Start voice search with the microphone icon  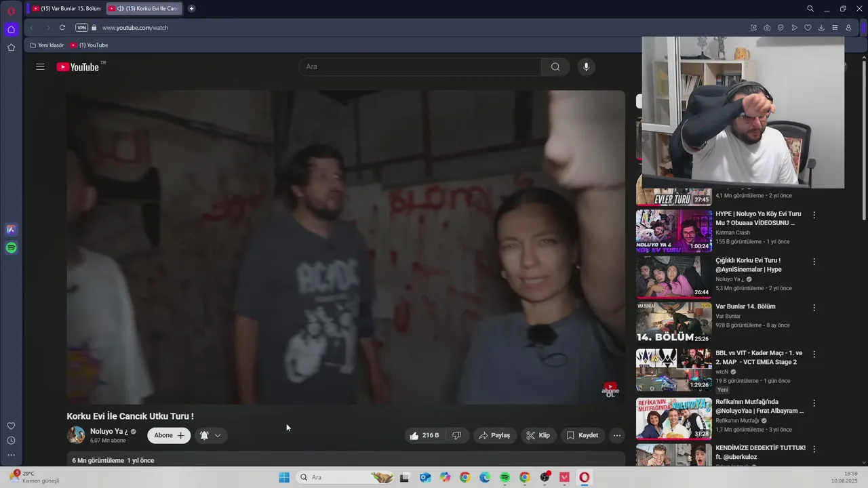point(587,66)
